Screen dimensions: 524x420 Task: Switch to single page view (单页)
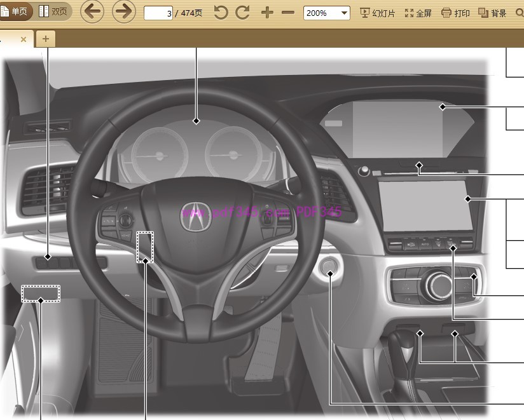(x=15, y=11)
